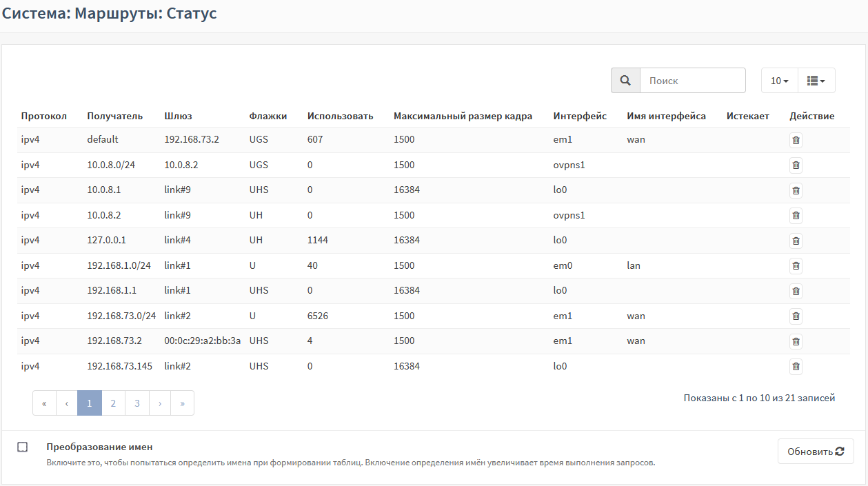Image resolution: width=868 pixels, height=486 pixels.
Task: Click the Действие column header
Action: (812, 116)
